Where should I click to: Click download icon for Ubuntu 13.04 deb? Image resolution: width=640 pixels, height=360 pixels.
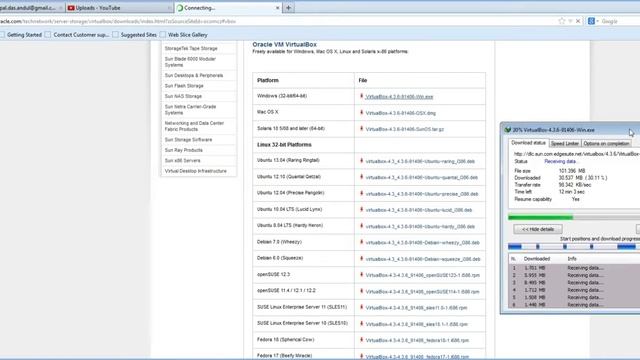coord(361,161)
